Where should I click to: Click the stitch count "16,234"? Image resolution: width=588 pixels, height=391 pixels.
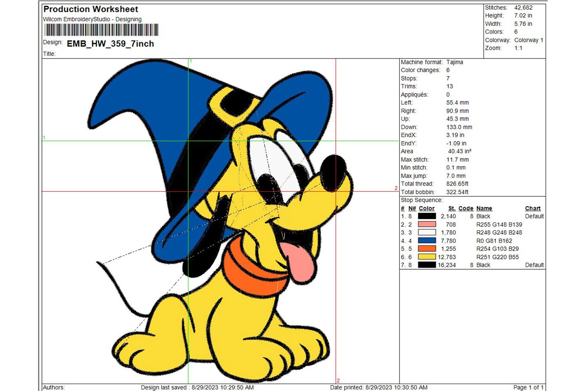coord(447,265)
